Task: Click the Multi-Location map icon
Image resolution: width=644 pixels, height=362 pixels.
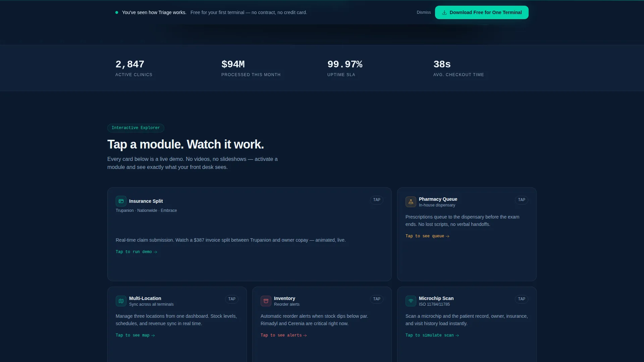Action: pyautogui.click(x=121, y=301)
